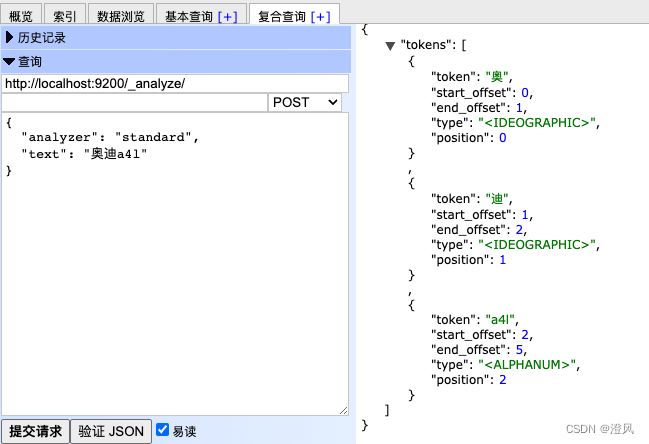Click the "<ALPHANUM>" type value
Viewport: 649px width, 444px height.
tap(527, 365)
